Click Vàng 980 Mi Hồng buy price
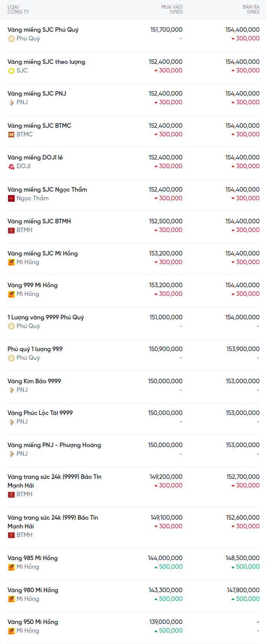The height and width of the screenshot is (644, 266). [165, 590]
